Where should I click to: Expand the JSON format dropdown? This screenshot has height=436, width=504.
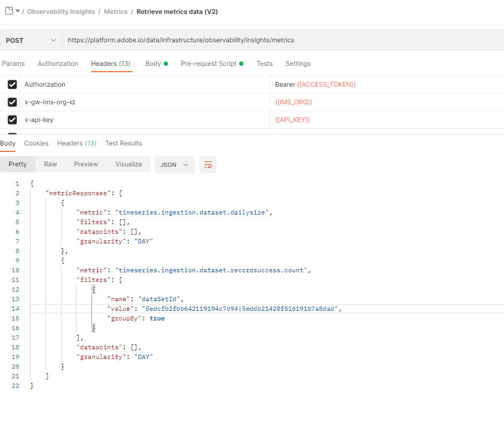click(175, 165)
